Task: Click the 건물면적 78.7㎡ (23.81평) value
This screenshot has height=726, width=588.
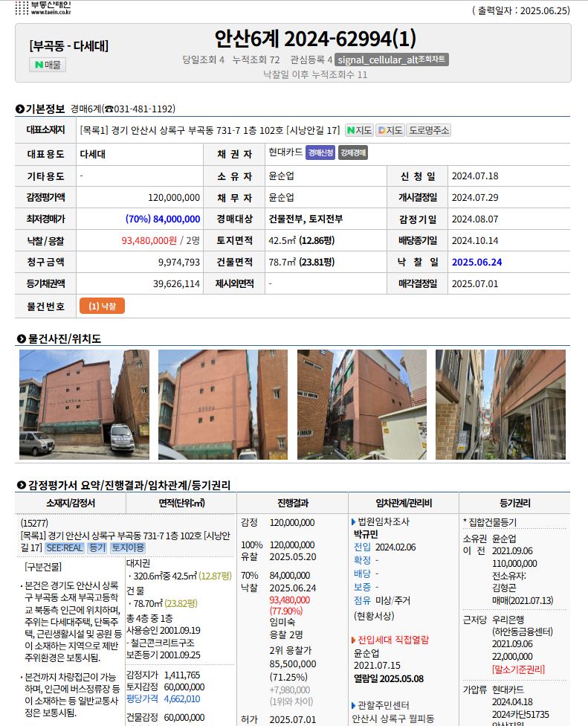Action: [x=302, y=262]
